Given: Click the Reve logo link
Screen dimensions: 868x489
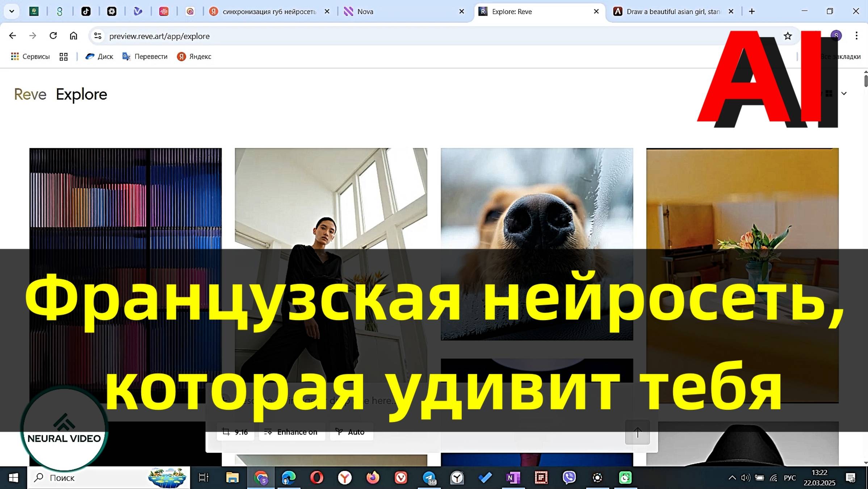Looking at the screenshot, I should pos(30,95).
